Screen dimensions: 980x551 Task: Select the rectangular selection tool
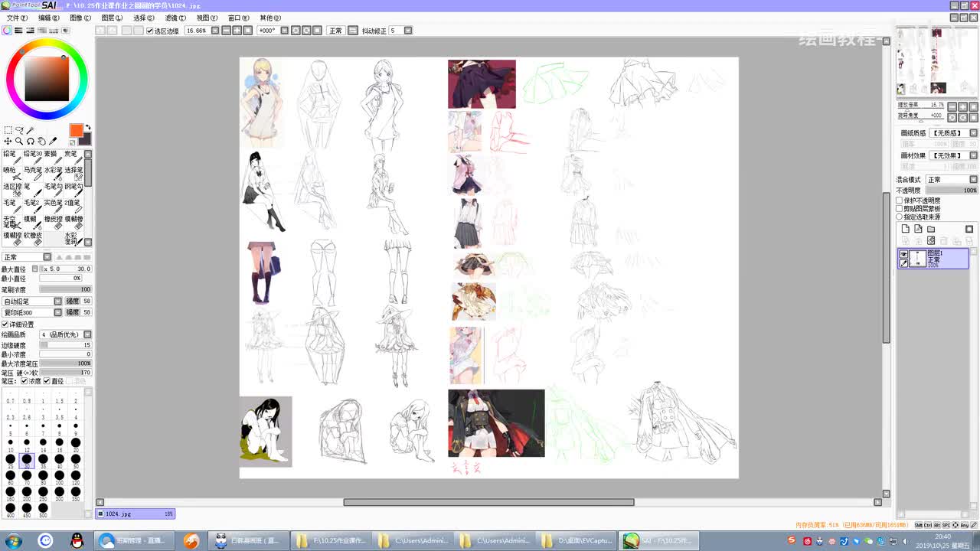[8, 130]
